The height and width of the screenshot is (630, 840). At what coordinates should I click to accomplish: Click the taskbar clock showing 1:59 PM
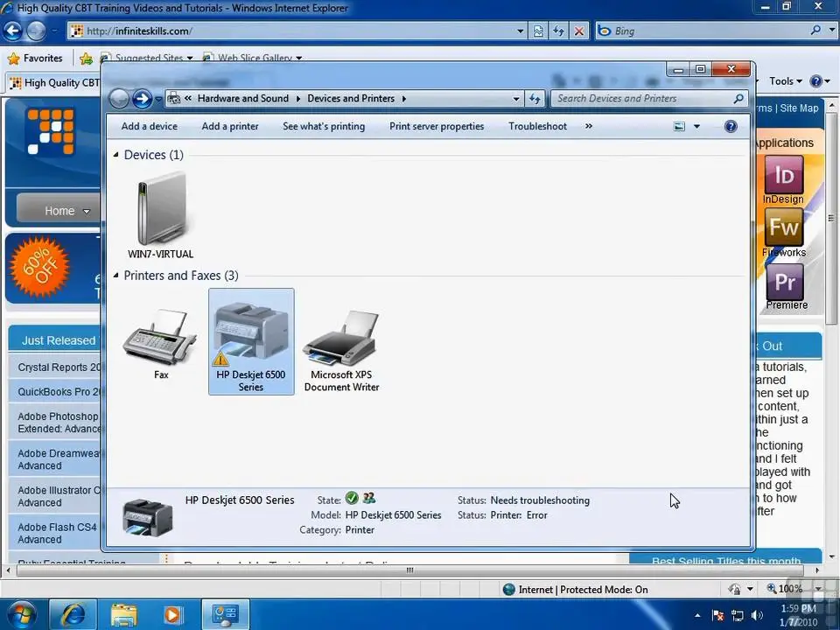798,609
